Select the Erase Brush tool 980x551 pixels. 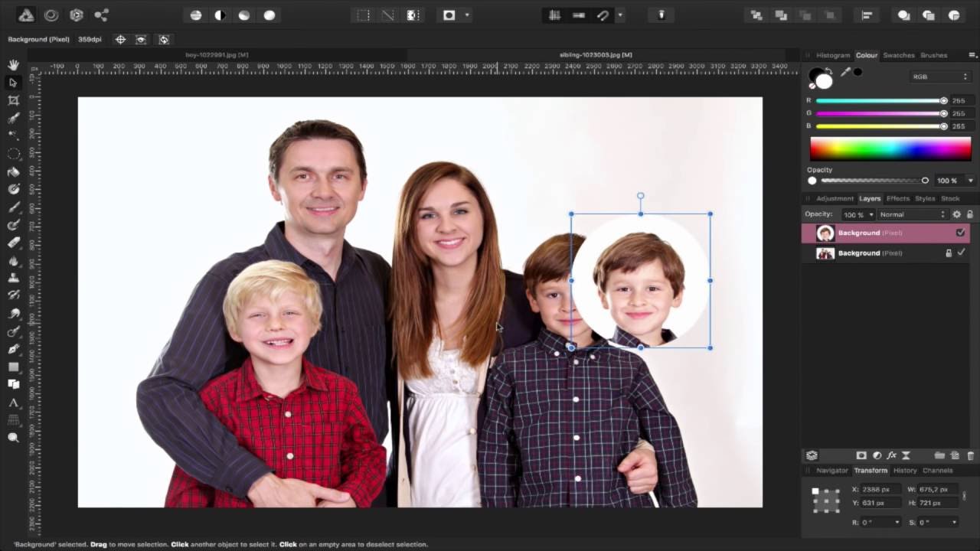coord(13,243)
